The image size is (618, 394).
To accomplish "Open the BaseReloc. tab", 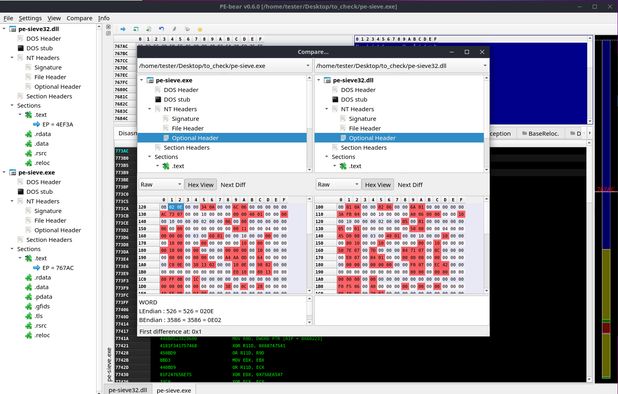I will pyautogui.click(x=540, y=134).
